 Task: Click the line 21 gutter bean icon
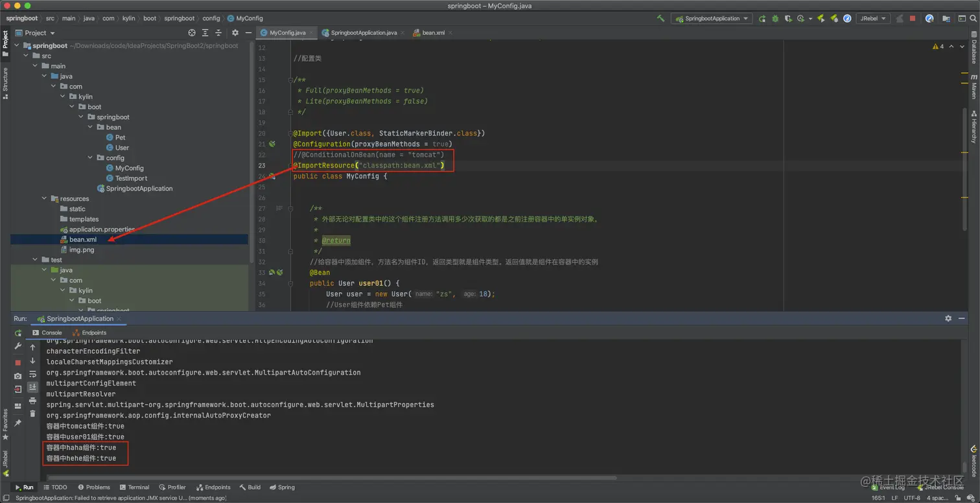tap(273, 144)
